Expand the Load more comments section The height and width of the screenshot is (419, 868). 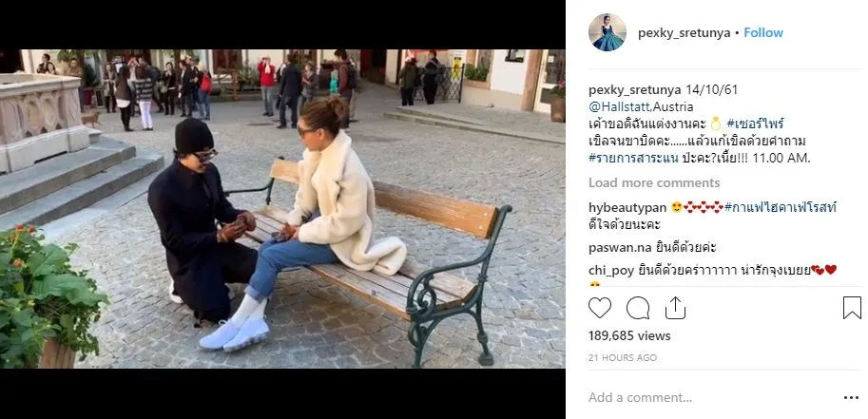(654, 182)
